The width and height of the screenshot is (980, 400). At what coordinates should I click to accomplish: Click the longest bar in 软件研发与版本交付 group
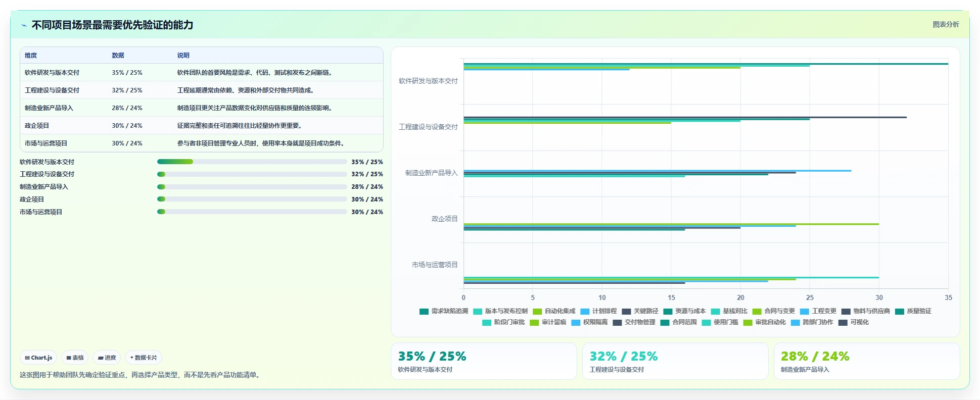click(706, 64)
